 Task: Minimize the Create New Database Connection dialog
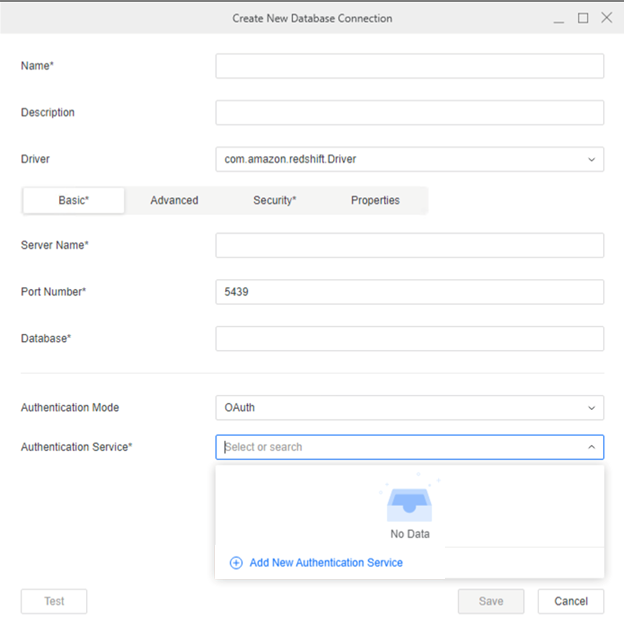pos(558,18)
